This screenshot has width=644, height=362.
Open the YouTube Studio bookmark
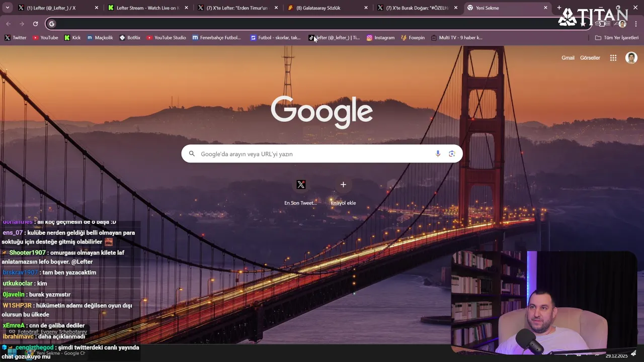[166, 38]
